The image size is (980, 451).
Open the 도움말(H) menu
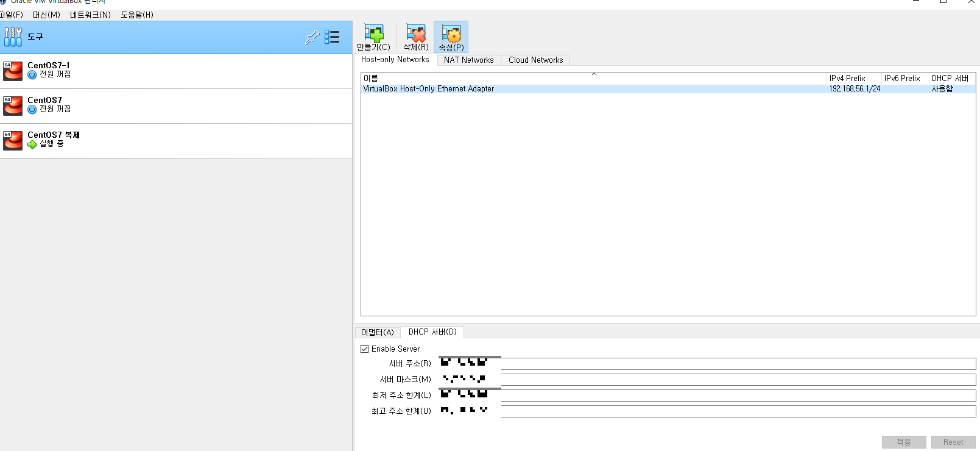[x=137, y=15]
